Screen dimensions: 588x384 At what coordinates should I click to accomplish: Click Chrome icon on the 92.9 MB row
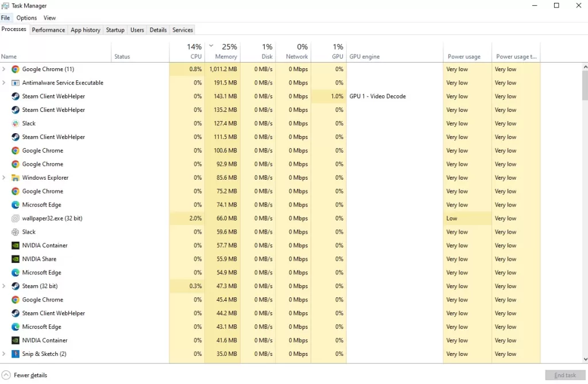(x=16, y=164)
